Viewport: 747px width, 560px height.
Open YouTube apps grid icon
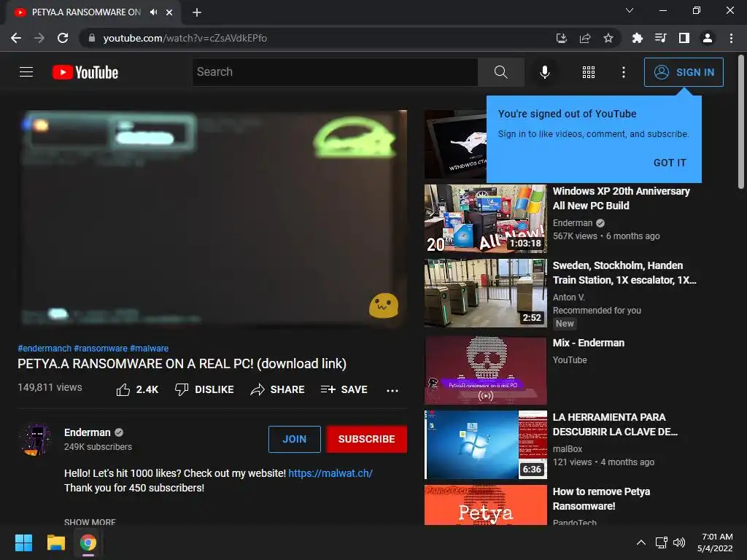(589, 72)
